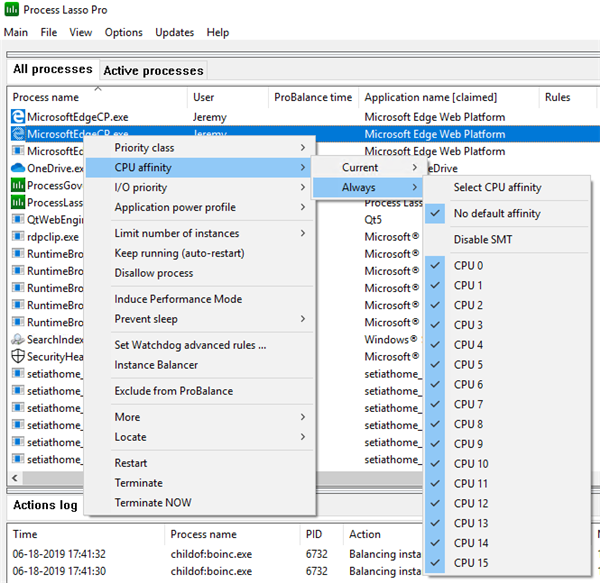Click the QtWebEngine process icon

point(18,219)
